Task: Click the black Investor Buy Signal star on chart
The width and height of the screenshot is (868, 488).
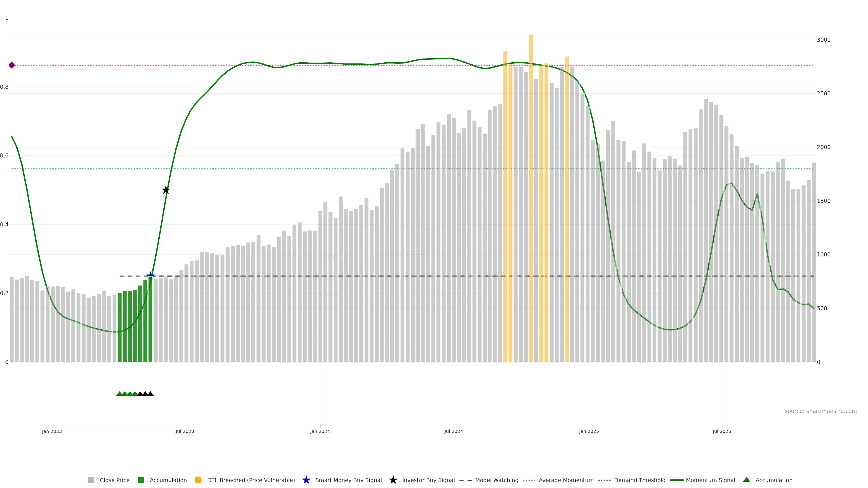Action: [166, 190]
